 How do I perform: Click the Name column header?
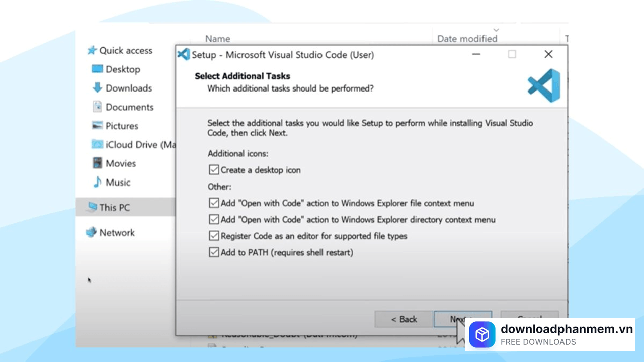[218, 38]
